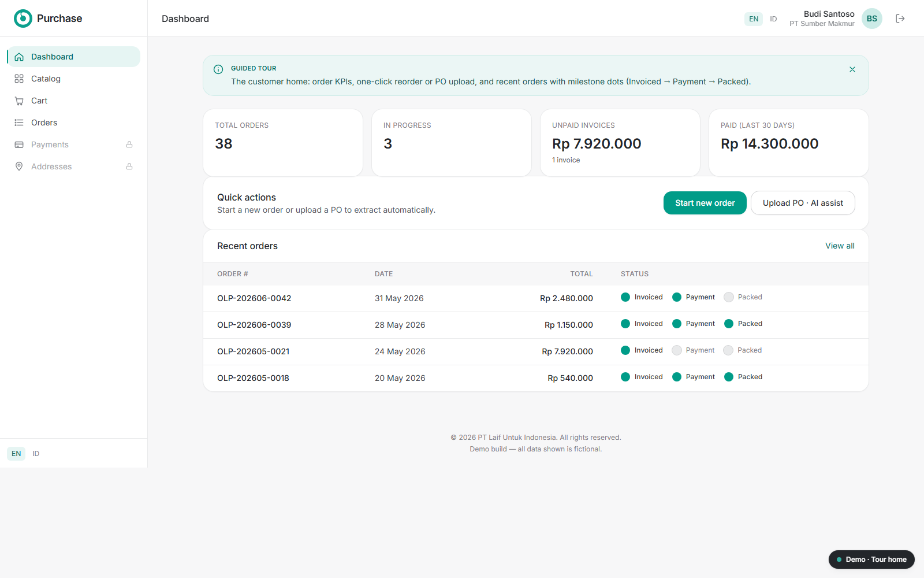The image size is (924, 578).
Task: Click Packed dot for OLP-202605-0018
Action: click(x=729, y=377)
